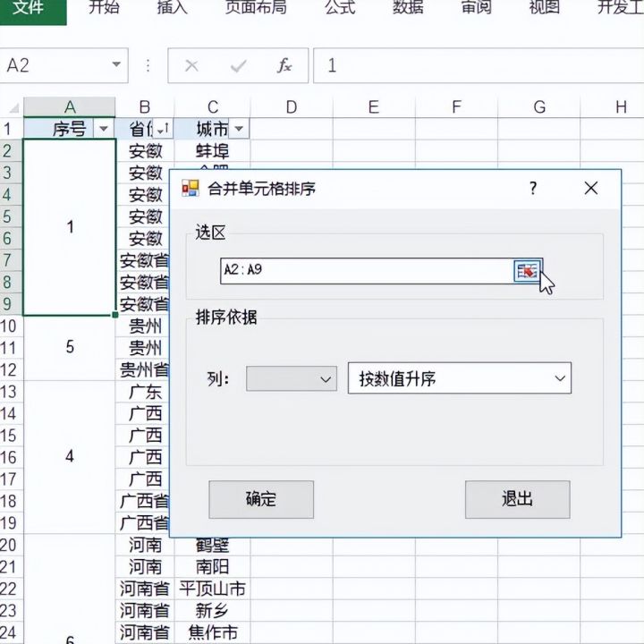The width and height of the screenshot is (644, 644).
Task: Select column G header
Action: point(539,107)
